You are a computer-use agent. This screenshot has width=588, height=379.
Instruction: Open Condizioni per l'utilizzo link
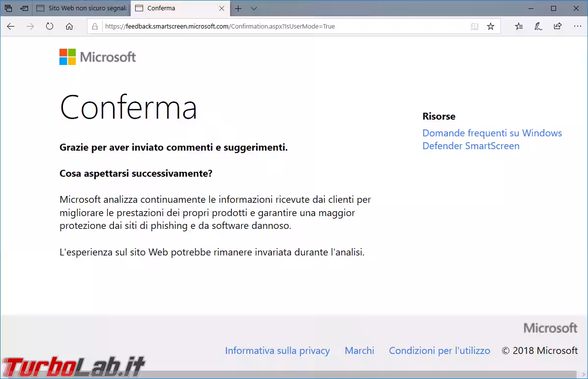(440, 350)
